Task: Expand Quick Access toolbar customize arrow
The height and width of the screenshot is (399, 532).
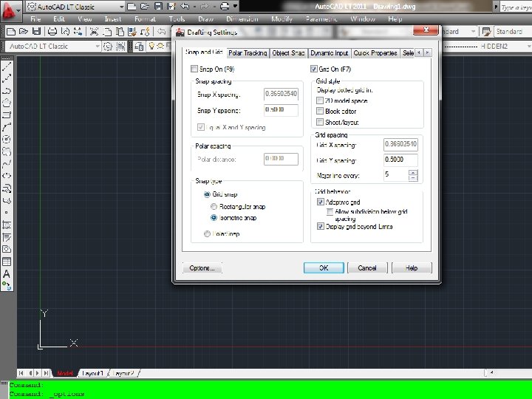Action: pos(235,6)
